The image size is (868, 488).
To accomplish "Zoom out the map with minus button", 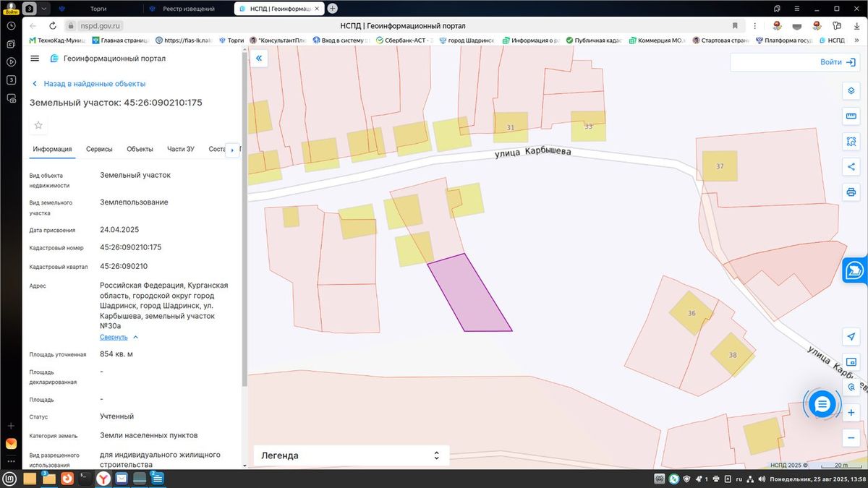I will point(851,438).
